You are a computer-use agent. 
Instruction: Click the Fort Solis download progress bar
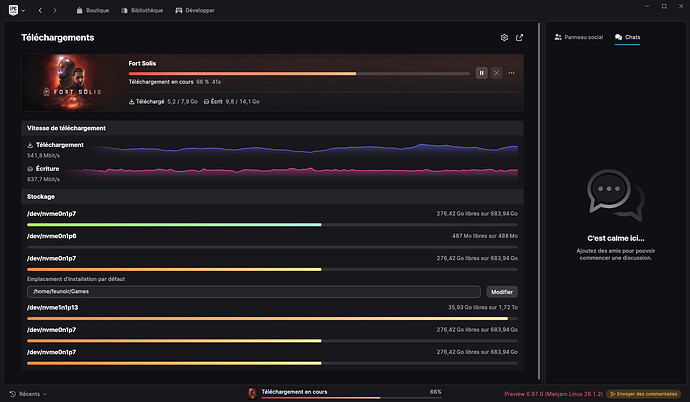(x=299, y=73)
